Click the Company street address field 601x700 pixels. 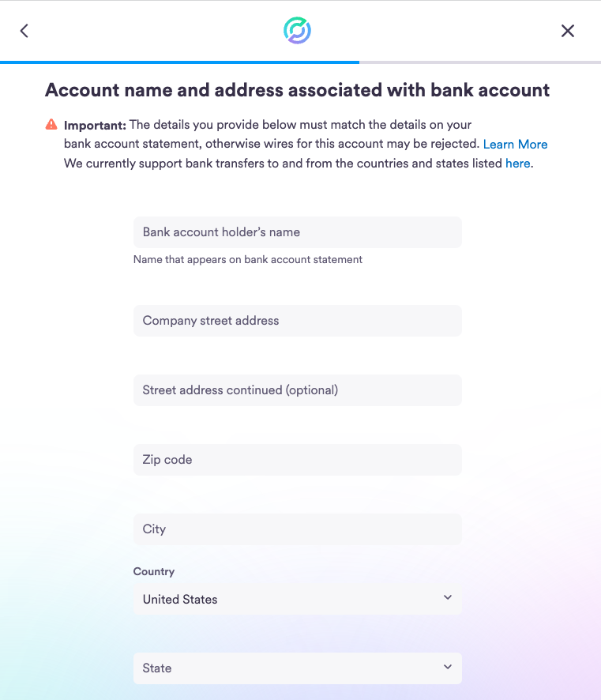(x=298, y=321)
